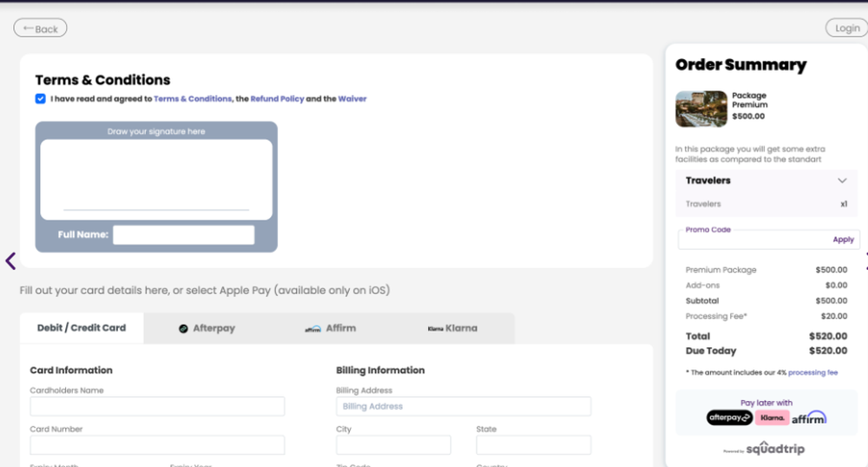Open the processing fee link
This screenshot has height=467, width=868.
click(x=812, y=372)
